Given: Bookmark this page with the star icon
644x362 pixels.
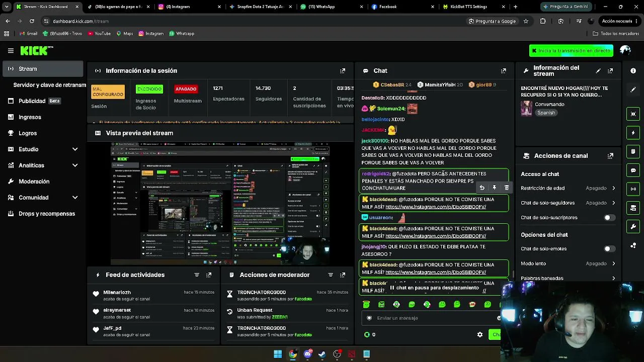Looking at the screenshot, I should 526,21.
